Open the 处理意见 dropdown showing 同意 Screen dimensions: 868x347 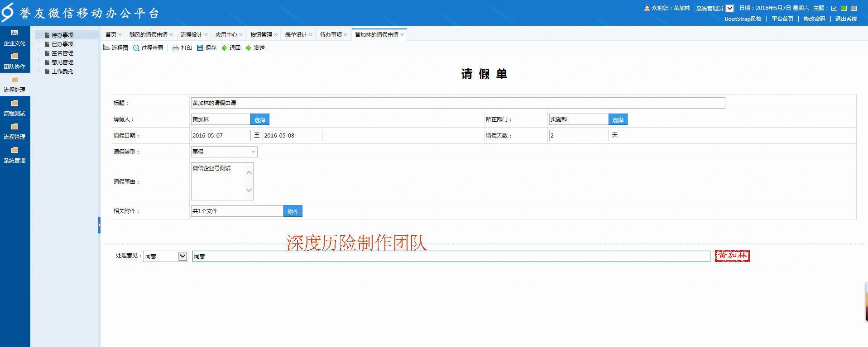click(166, 256)
